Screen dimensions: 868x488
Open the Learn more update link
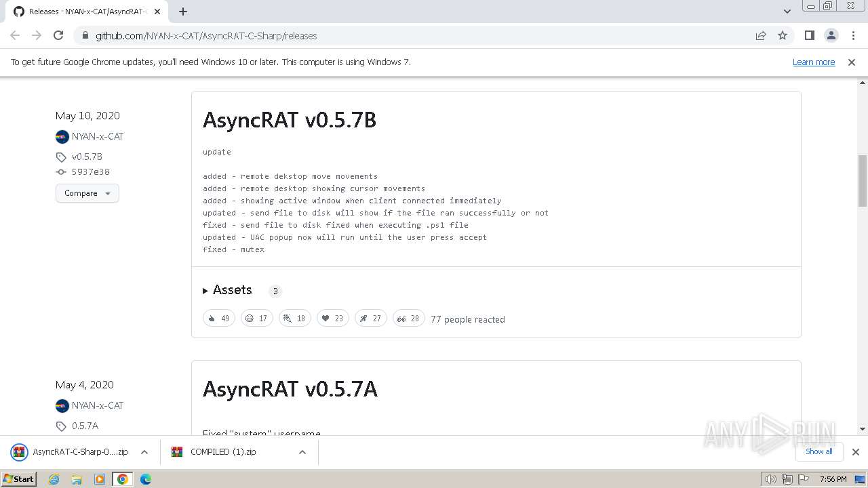point(814,62)
